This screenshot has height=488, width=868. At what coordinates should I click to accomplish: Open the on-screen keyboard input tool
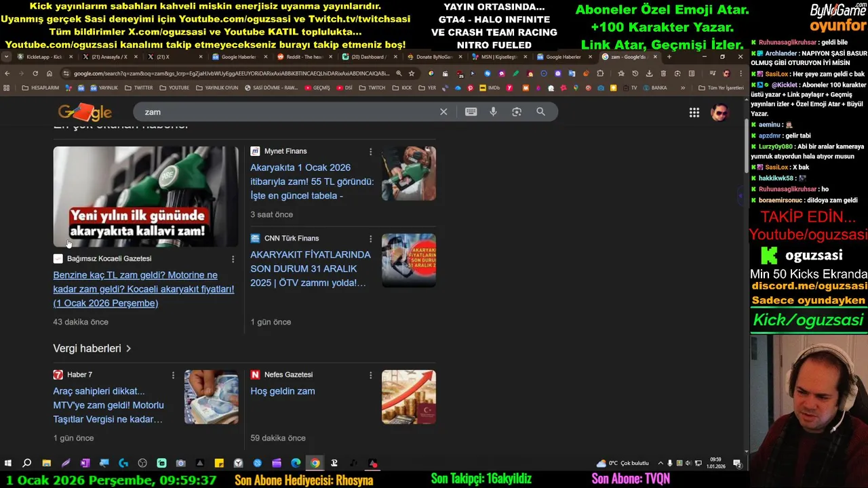point(471,112)
